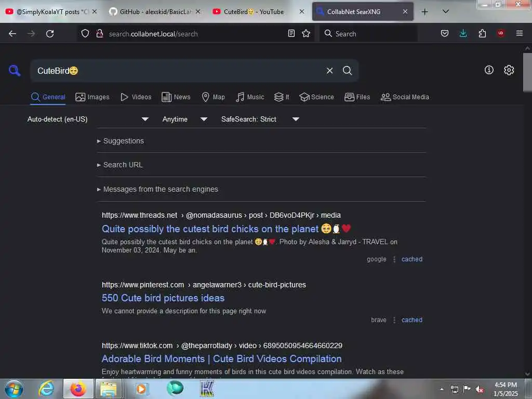Select the Science search category
The width and height of the screenshot is (532, 399).
coord(316,97)
